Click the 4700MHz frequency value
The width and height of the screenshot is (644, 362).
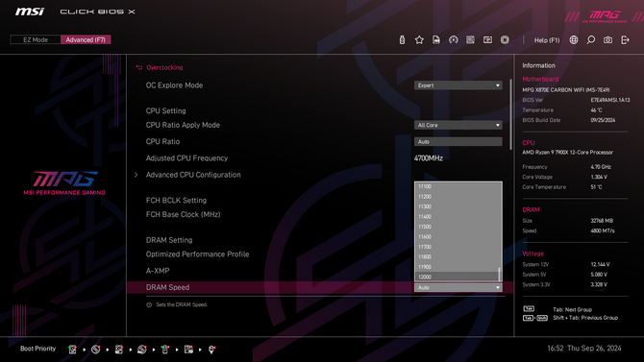point(429,158)
